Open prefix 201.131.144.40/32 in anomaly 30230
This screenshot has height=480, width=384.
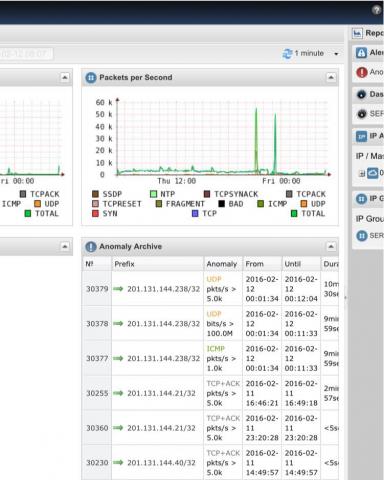click(161, 463)
